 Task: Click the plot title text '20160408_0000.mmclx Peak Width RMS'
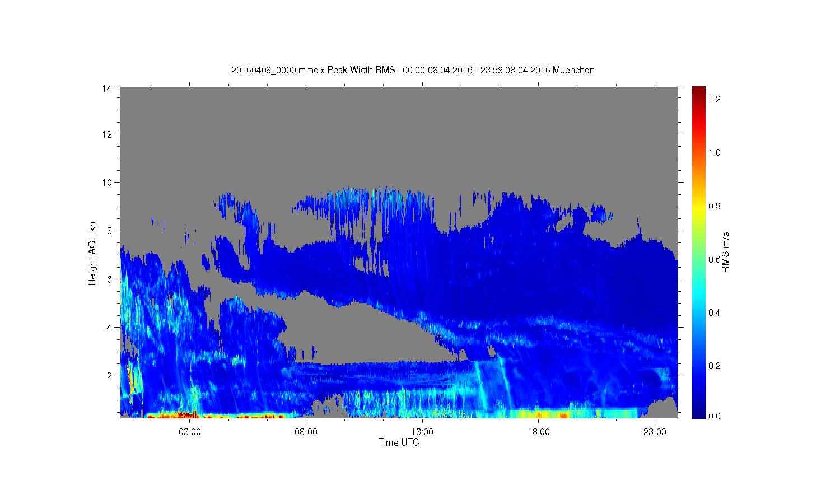point(313,71)
